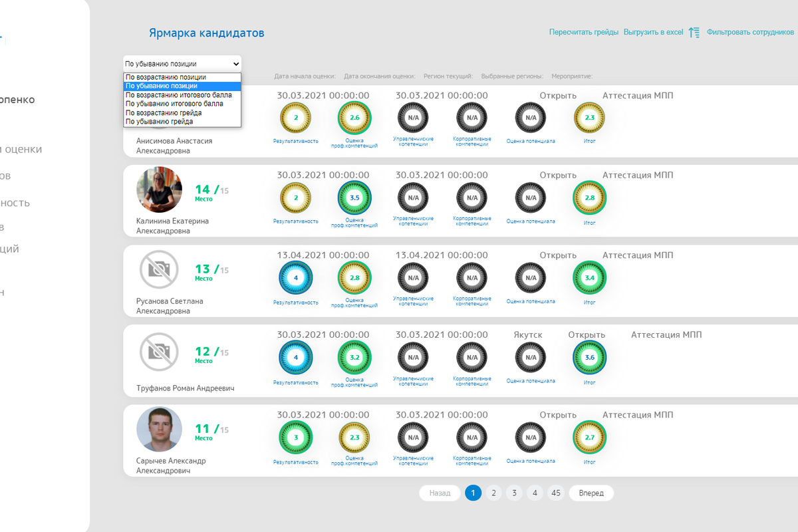Open Kalinina Ekaterina's profile photo
The image size is (798, 532).
[159, 190]
